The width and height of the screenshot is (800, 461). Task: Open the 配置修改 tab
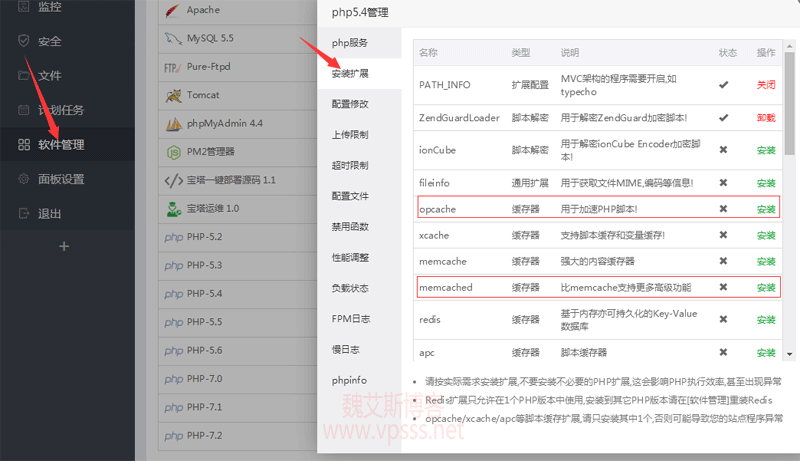pos(350,104)
